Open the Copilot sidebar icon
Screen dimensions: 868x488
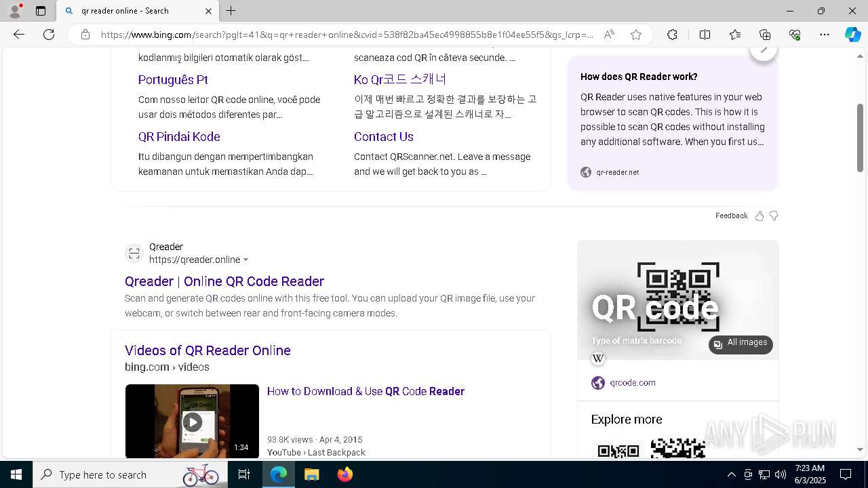pyautogui.click(x=852, y=35)
